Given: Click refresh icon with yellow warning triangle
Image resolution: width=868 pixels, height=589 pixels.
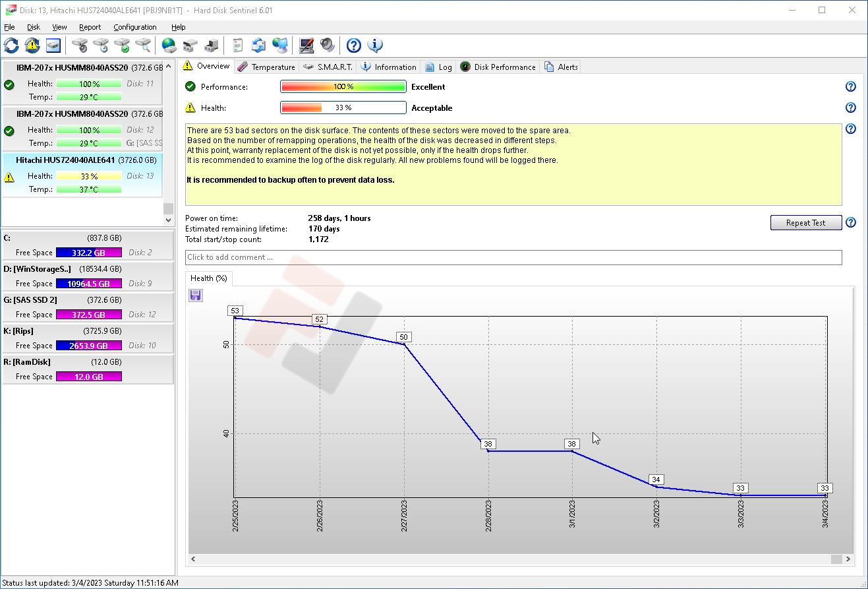Looking at the screenshot, I should pyautogui.click(x=32, y=46).
